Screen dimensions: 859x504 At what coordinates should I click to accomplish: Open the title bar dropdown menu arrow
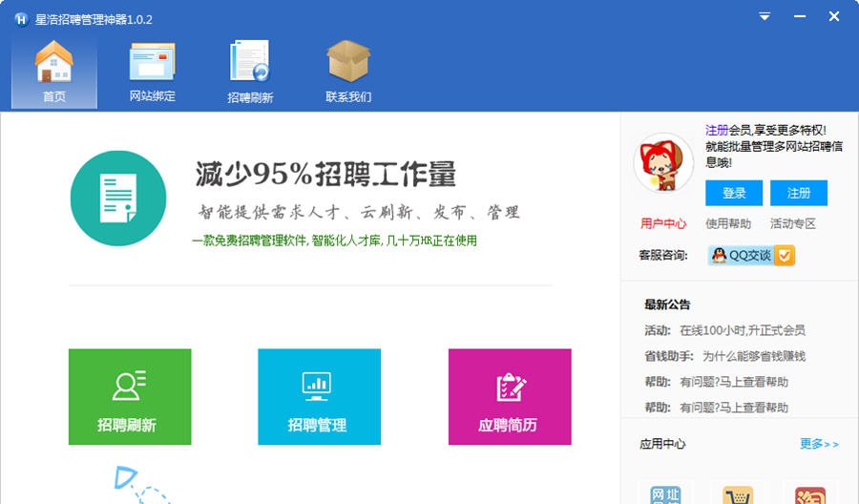[x=765, y=16]
